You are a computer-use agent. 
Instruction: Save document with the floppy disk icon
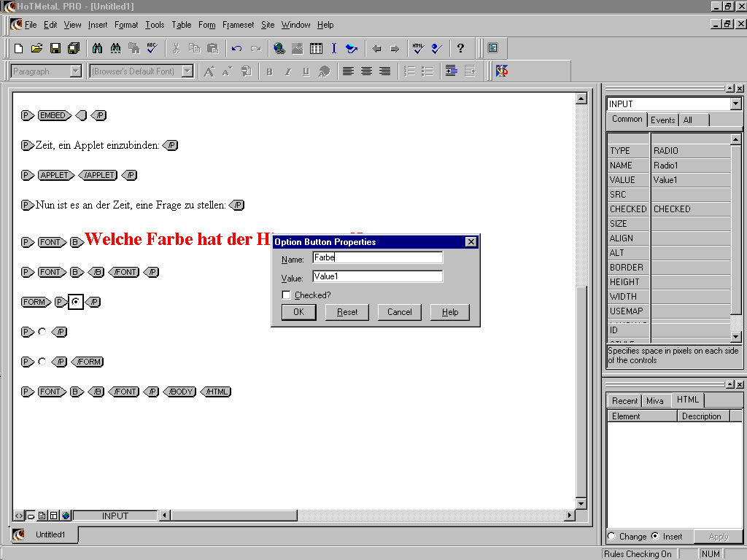(x=55, y=49)
